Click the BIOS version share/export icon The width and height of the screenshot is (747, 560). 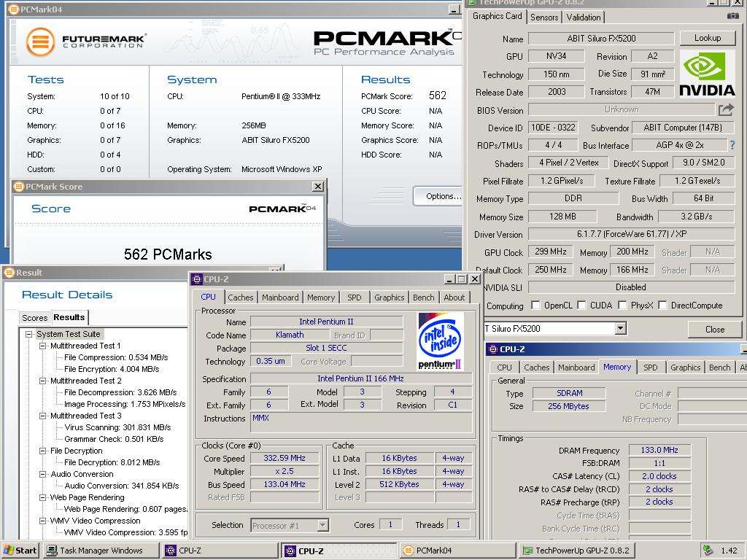pyautogui.click(x=726, y=110)
